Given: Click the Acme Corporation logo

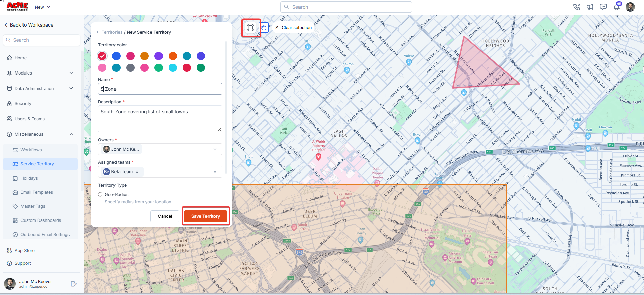Looking at the screenshot, I should 17,7.
